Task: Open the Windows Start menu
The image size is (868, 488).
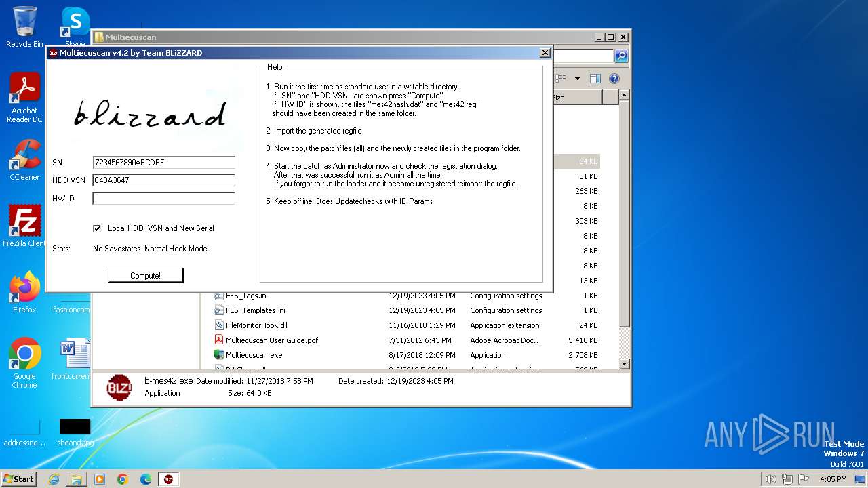Action: (x=19, y=479)
